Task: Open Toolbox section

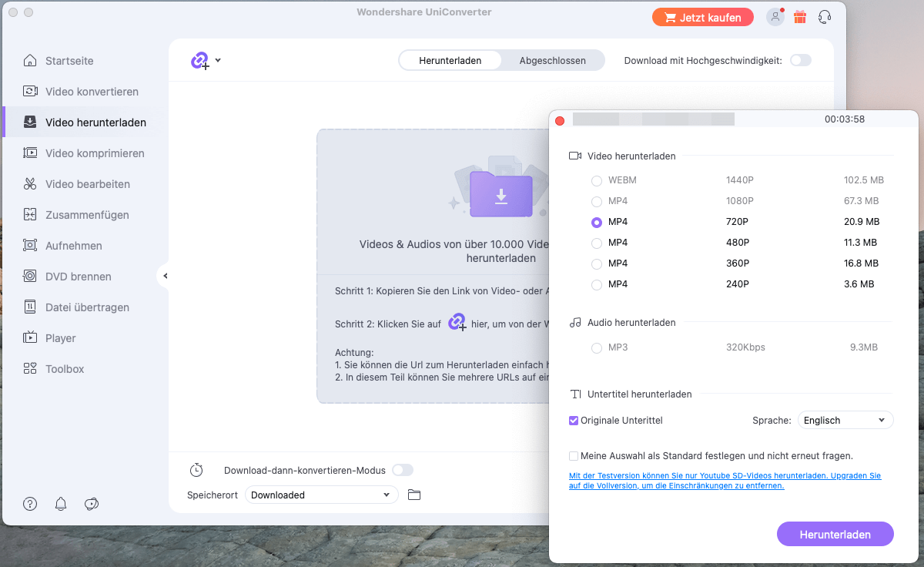Action: tap(65, 369)
